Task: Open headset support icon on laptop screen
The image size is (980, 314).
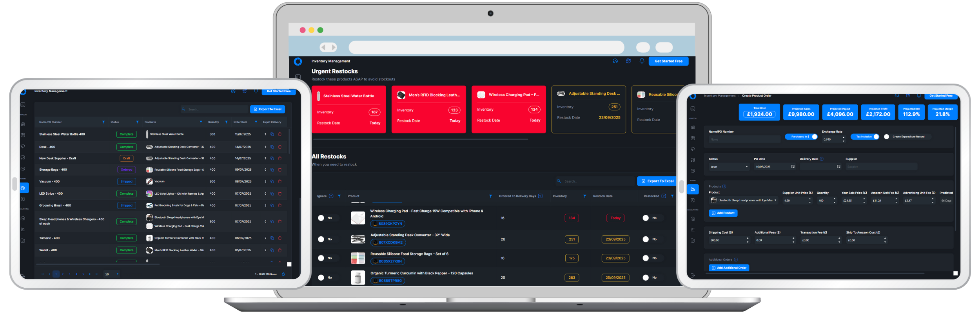Action: tap(615, 61)
